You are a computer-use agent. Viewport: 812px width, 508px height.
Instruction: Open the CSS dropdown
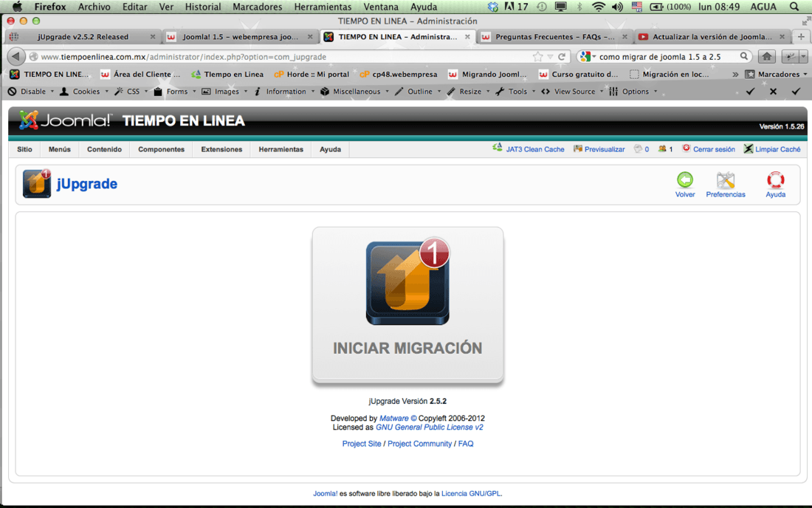[131, 91]
